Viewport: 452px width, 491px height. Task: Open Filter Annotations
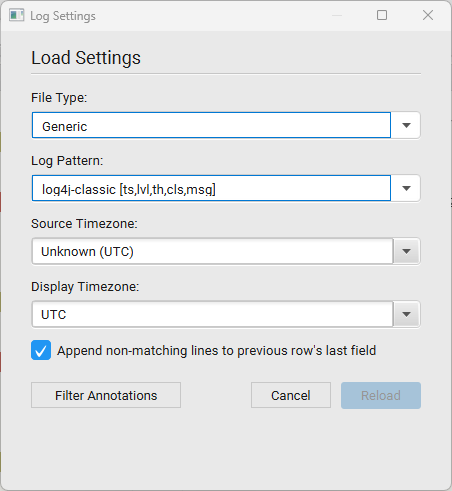click(x=106, y=395)
